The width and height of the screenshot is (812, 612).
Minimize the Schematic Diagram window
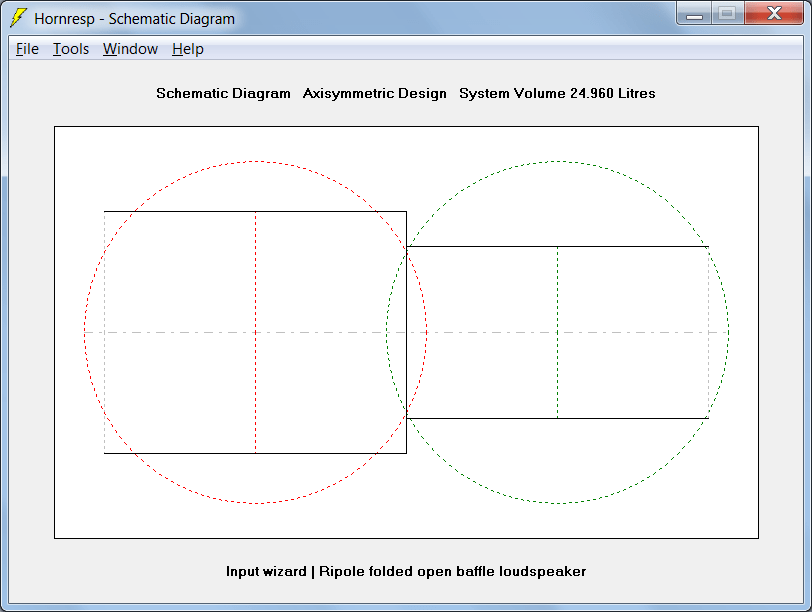pyautogui.click(x=694, y=13)
